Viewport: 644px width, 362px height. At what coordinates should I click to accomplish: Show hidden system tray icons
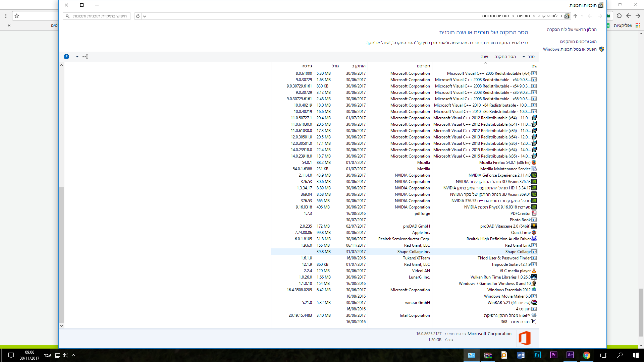point(73,355)
